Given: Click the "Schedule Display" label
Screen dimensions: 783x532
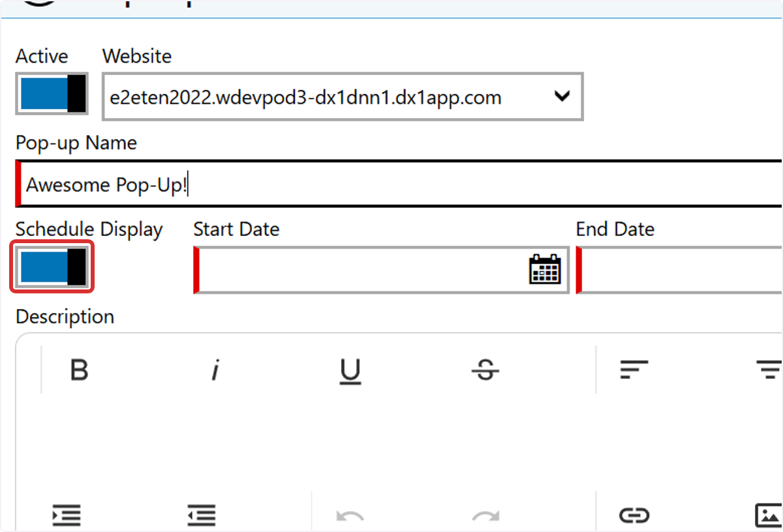Looking at the screenshot, I should coord(89,229).
